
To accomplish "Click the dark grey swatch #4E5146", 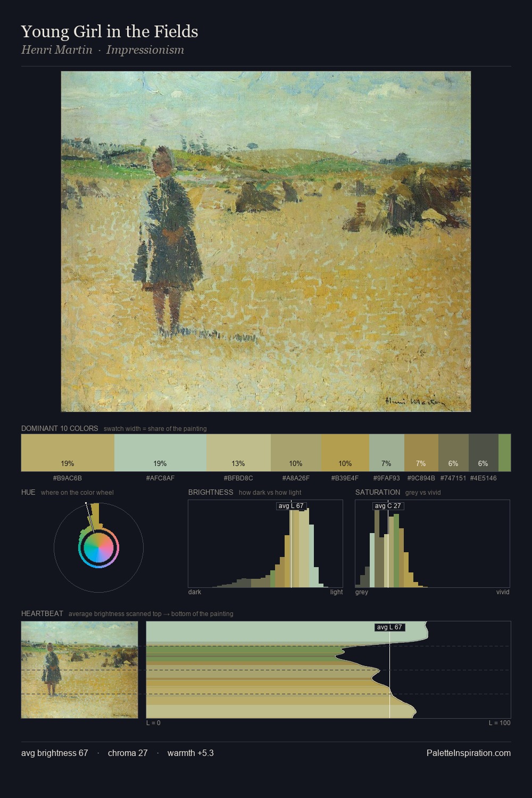I will 484,453.
